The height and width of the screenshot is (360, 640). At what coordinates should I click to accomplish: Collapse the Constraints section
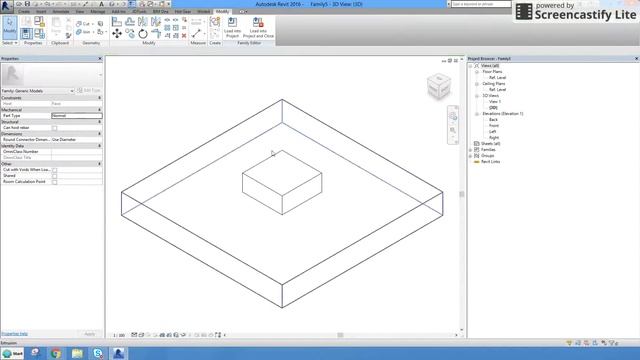click(100, 98)
